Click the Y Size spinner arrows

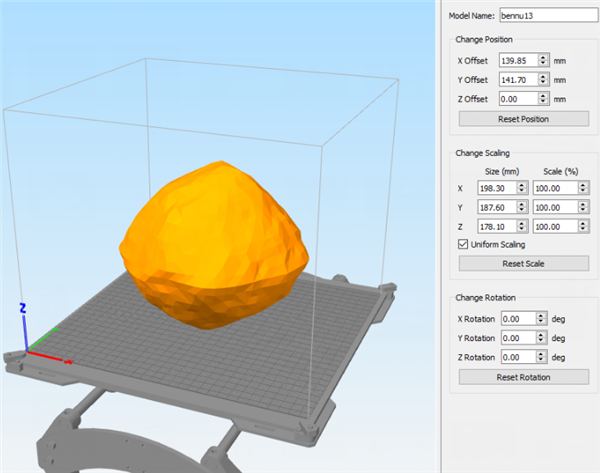524,207
